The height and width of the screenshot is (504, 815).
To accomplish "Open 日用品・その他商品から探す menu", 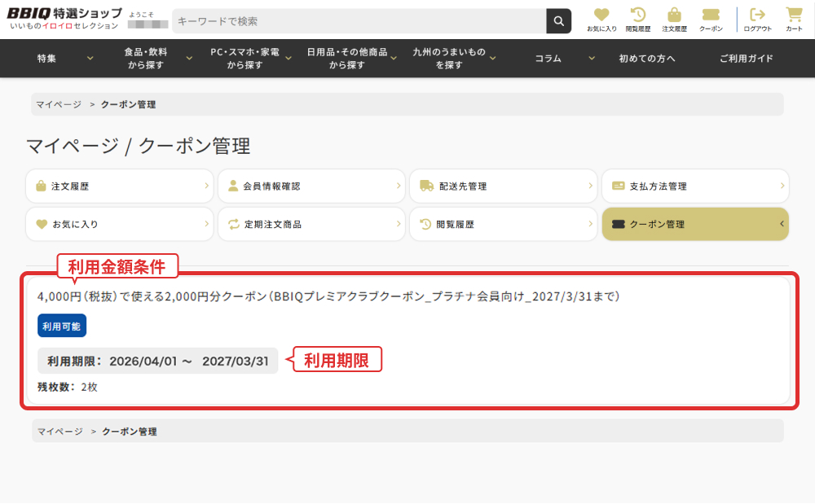I will (347, 59).
